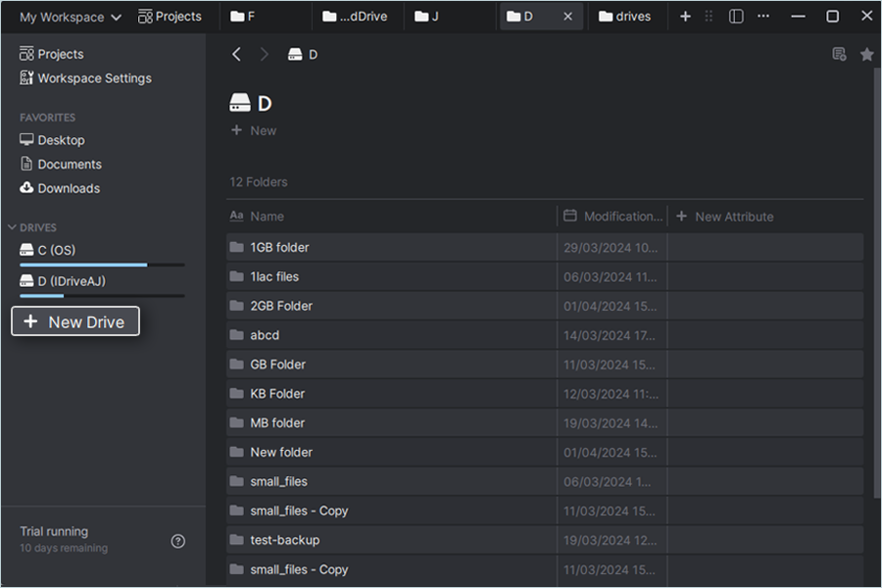The height and width of the screenshot is (588, 882).
Task: Collapse the DRIVES section
Action: [x=12, y=227]
